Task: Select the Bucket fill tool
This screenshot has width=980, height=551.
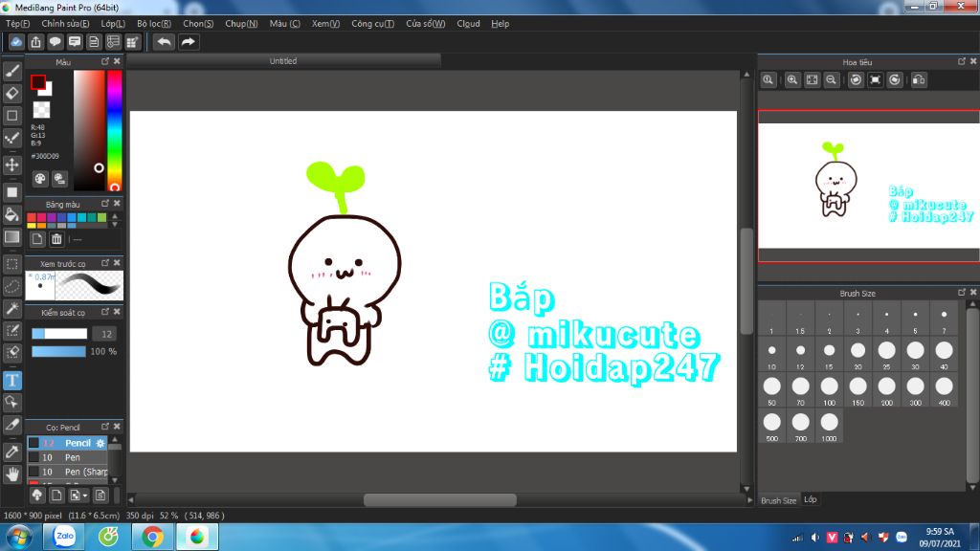Action: (x=11, y=215)
